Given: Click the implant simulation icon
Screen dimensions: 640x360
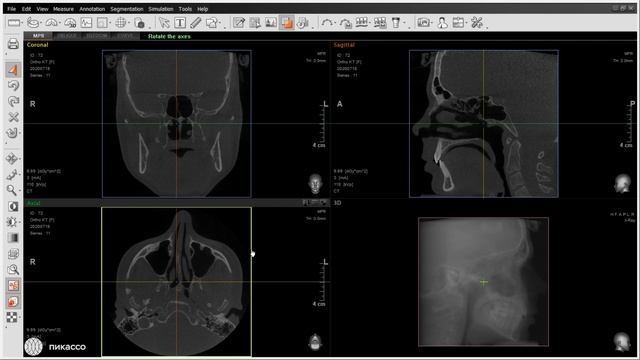Looking at the screenshot, I should pyautogui.click(x=396, y=23).
